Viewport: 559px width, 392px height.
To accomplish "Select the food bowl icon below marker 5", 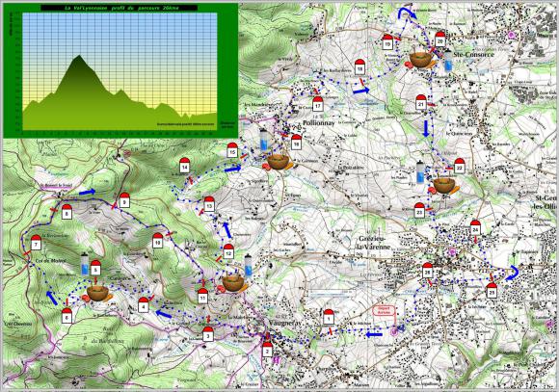I will (97, 294).
